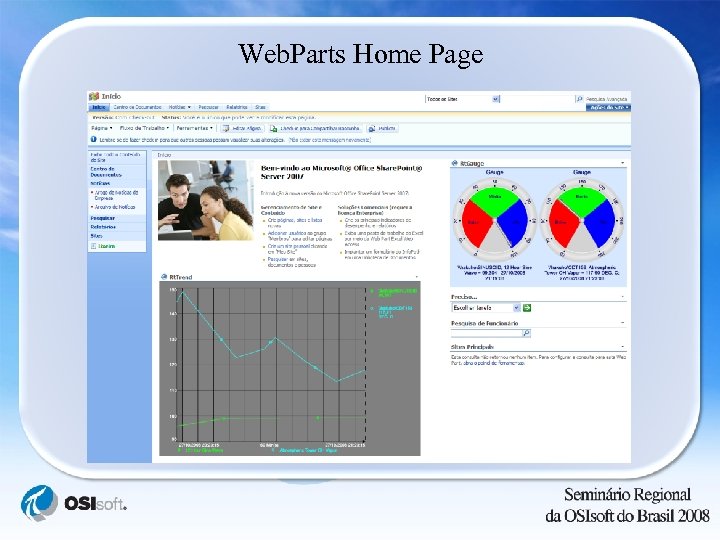
Task: Open the Ações do Site menu
Action: (x=608, y=107)
